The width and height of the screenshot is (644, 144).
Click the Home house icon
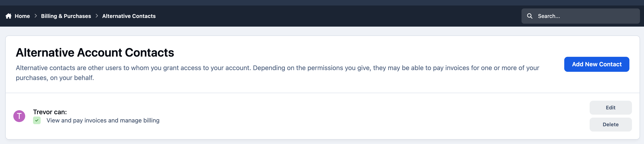(8, 16)
